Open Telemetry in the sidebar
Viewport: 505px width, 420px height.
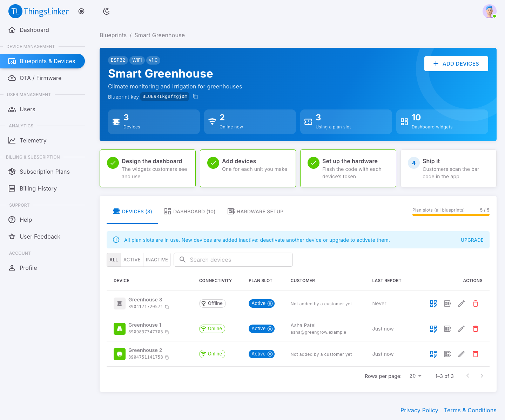42,140
